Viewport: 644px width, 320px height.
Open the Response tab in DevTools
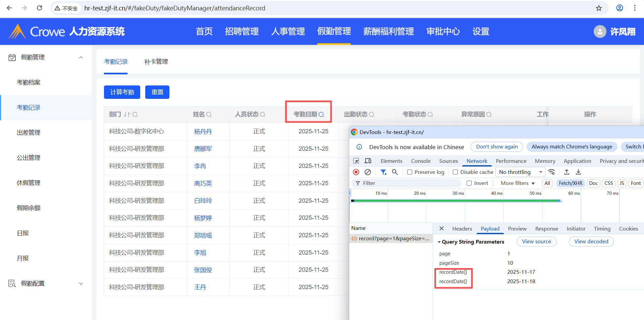[546, 229]
